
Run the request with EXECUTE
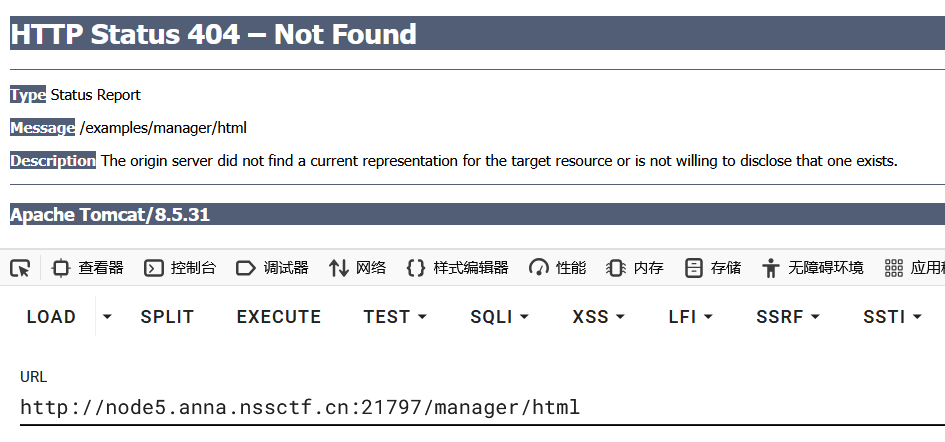[279, 317]
